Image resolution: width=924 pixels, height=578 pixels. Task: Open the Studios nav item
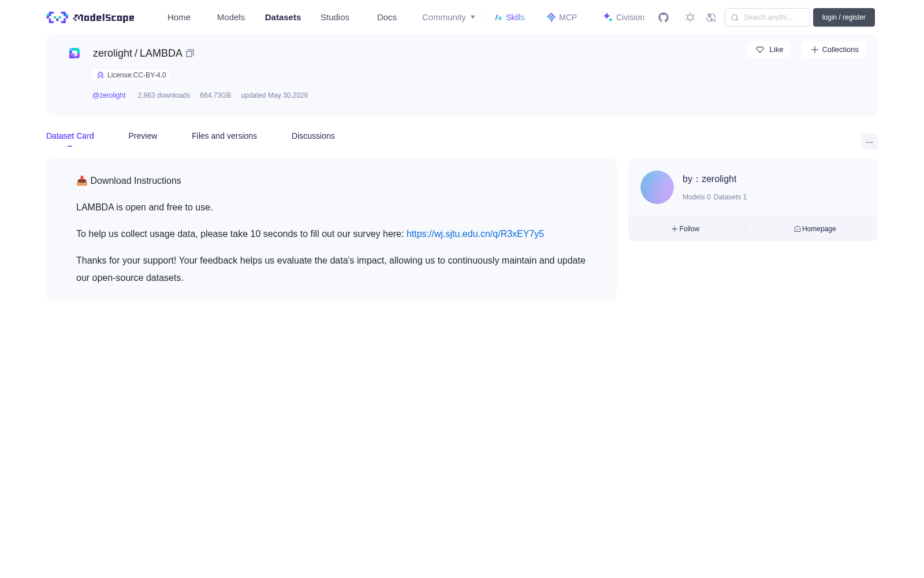click(x=335, y=17)
